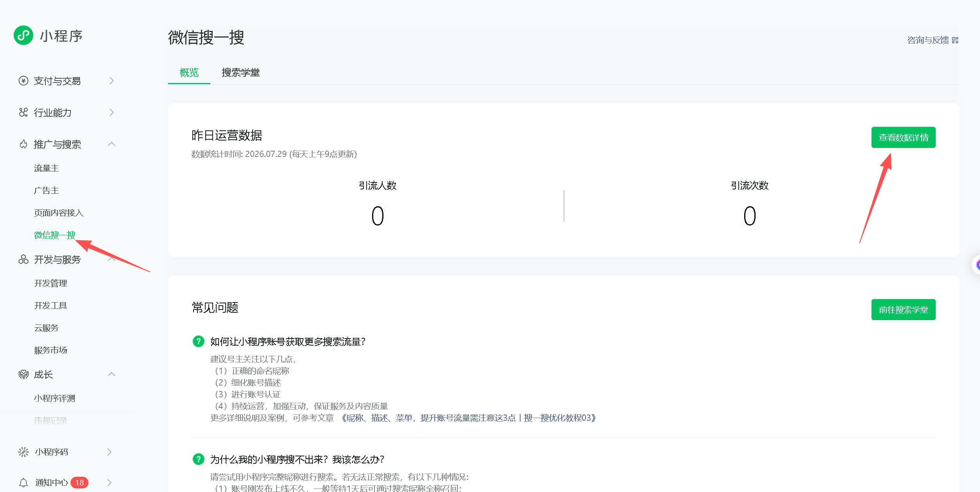Image resolution: width=980 pixels, height=492 pixels.
Task: Click the 小程序码 menu label
Action: coord(51,452)
